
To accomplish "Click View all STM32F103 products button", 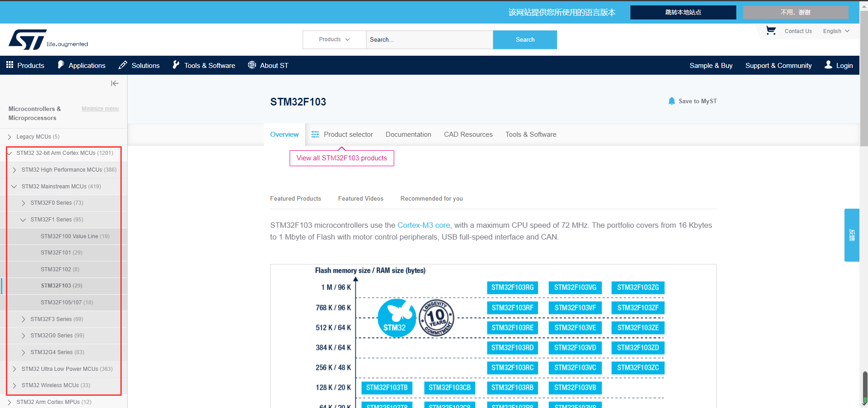I will [x=342, y=158].
